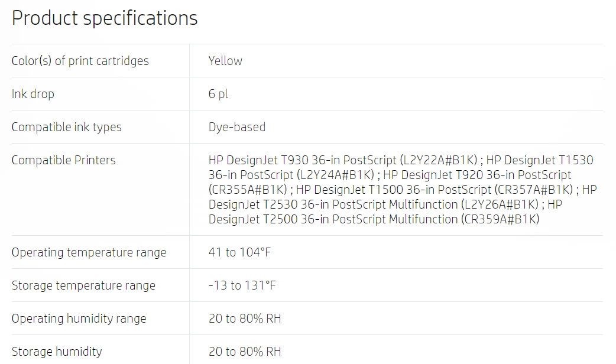Click the 6 pl ink drop value
Screen dimensions: 616x364
(218, 94)
